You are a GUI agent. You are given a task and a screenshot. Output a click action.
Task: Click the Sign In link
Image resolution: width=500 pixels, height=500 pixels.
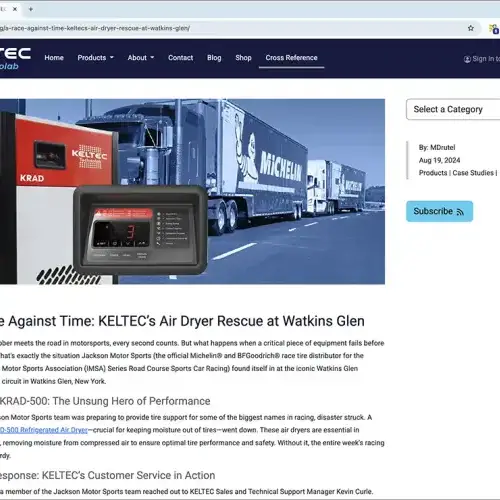click(482, 59)
